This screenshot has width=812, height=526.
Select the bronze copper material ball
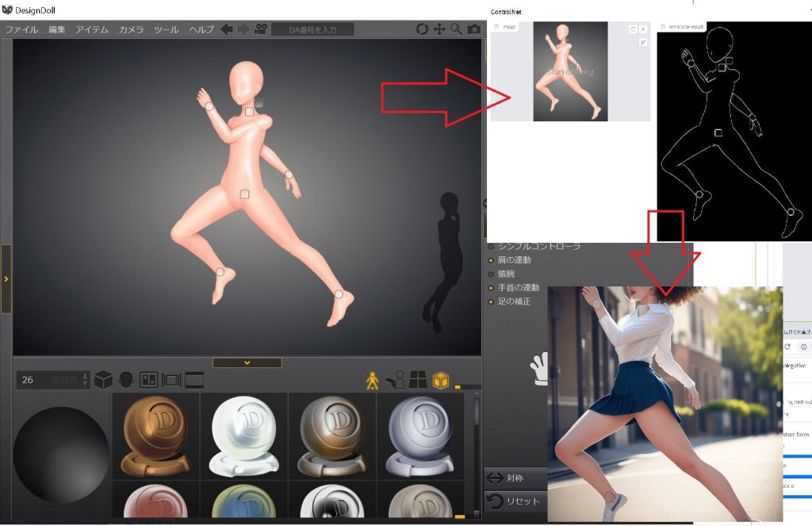click(x=156, y=436)
